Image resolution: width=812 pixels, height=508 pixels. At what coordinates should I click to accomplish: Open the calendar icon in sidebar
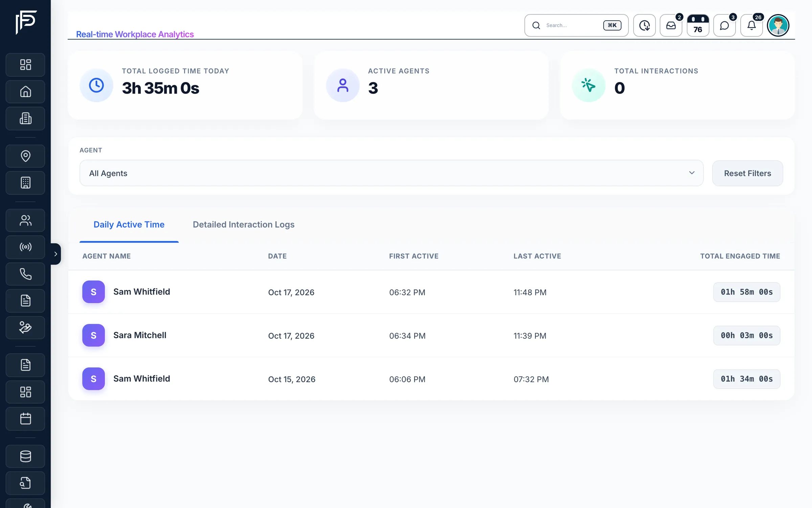coord(25,419)
